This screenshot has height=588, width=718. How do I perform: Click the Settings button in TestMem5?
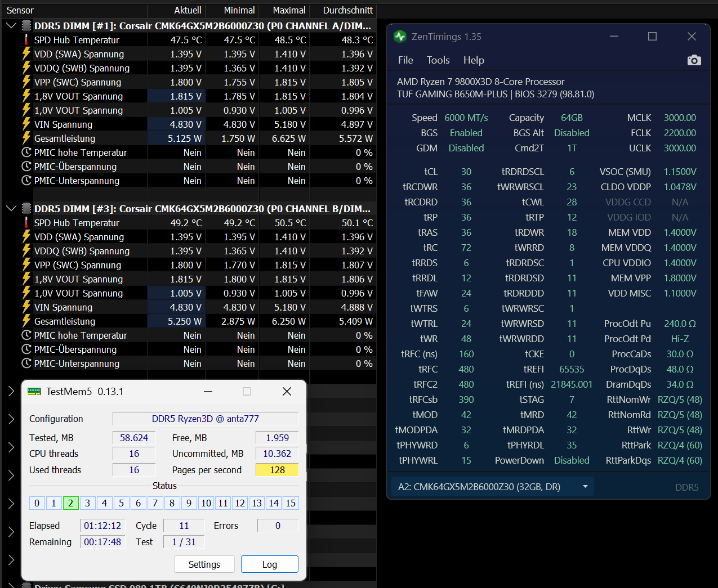[204, 564]
